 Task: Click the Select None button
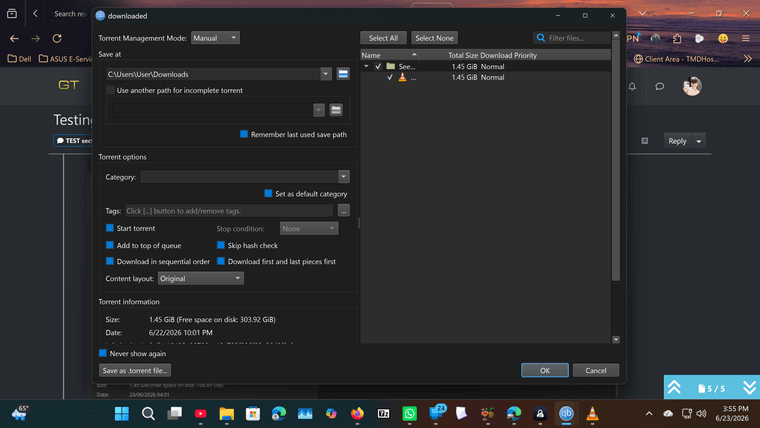(434, 38)
